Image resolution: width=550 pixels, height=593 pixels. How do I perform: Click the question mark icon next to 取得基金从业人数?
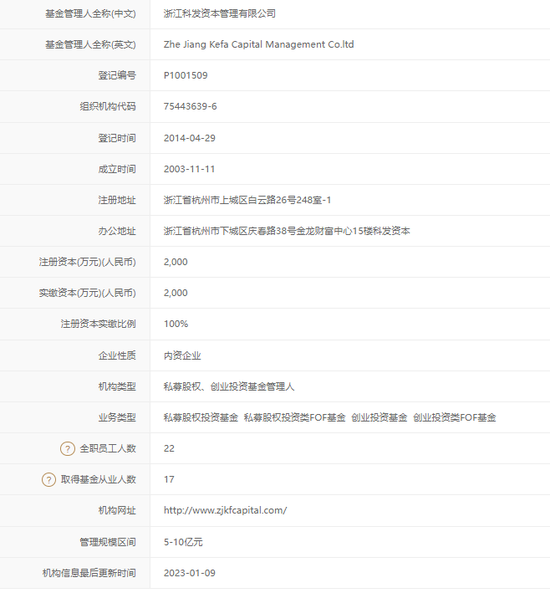pos(49,480)
